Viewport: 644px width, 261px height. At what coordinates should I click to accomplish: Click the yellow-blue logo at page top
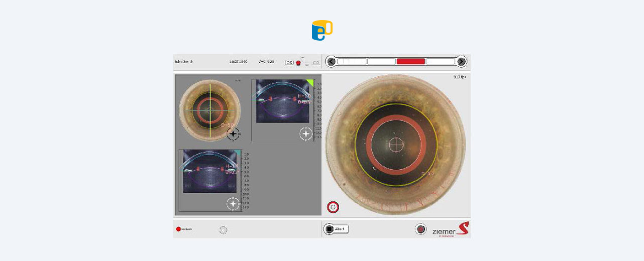click(x=322, y=30)
